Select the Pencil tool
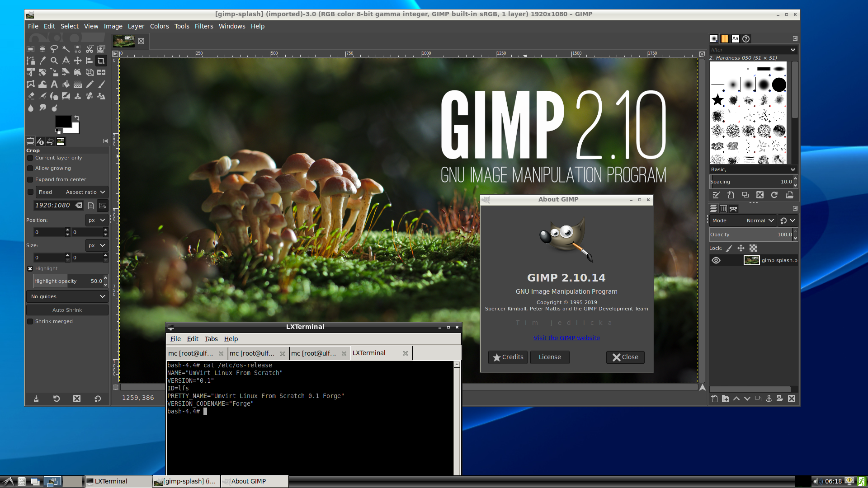 pos(90,84)
